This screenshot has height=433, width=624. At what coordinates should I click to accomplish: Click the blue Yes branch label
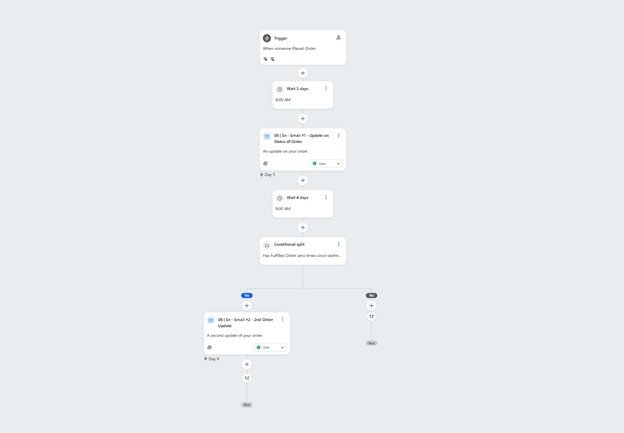tap(247, 295)
